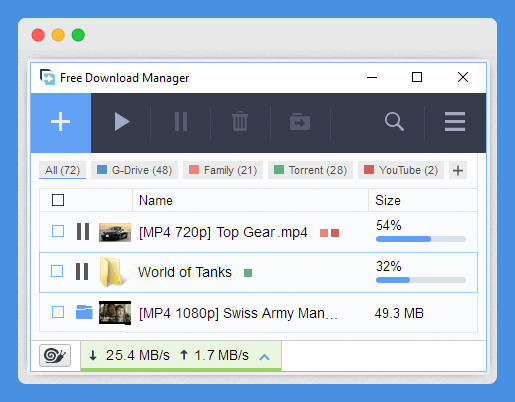Close the Free Download Manager window
The width and height of the screenshot is (515, 402).
[x=463, y=77]
